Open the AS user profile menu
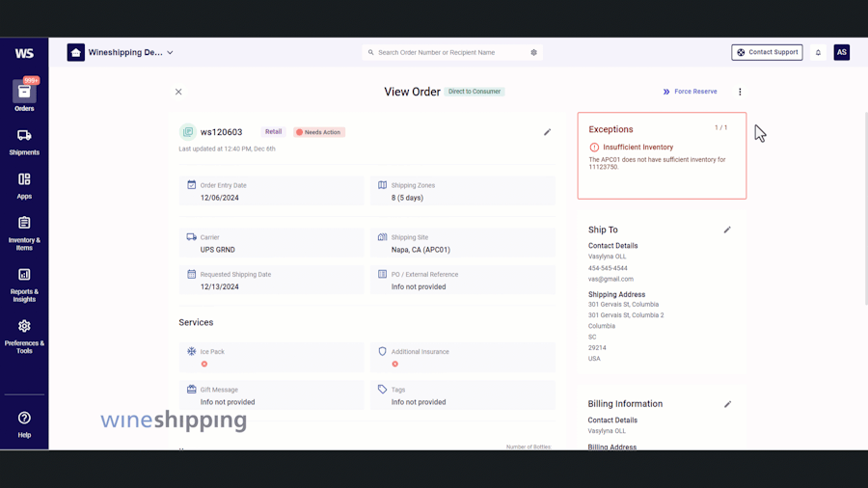The width and height of the screenshot is (868, 488). pos(841,53)
